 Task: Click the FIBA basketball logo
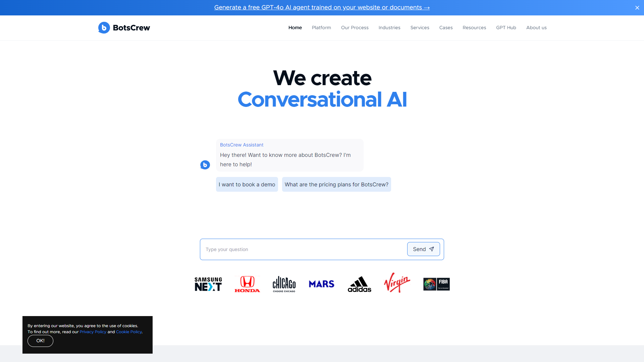click(436, 284)
